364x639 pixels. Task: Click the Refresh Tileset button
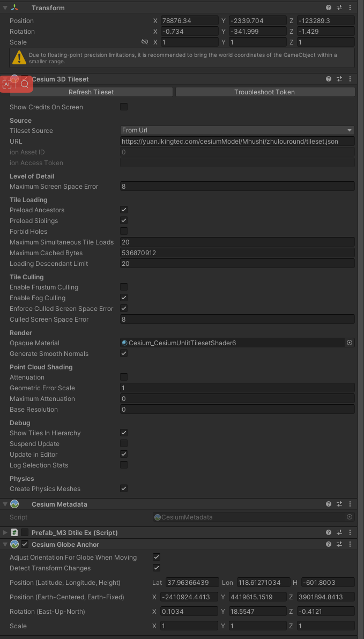click(91, 92)
